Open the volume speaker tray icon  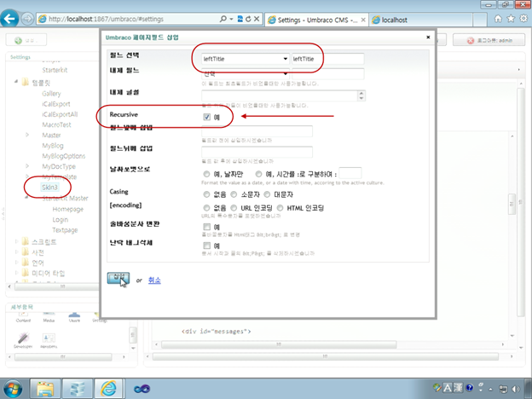pyautogui.click(x=517, y=389)
